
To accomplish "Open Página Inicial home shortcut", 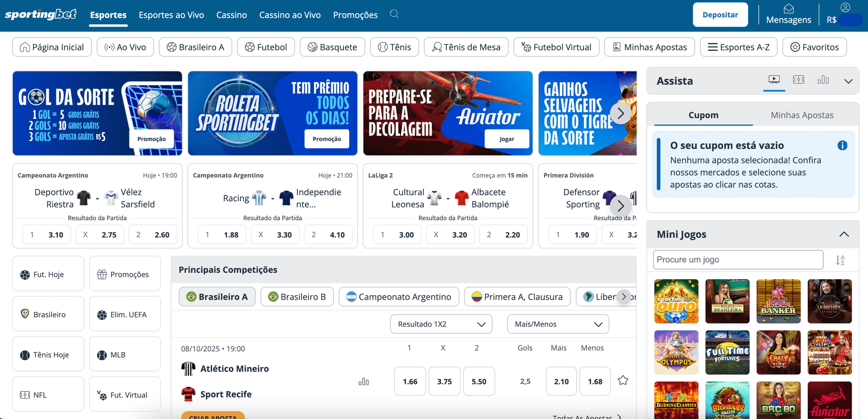I will [x=52, y=47].
